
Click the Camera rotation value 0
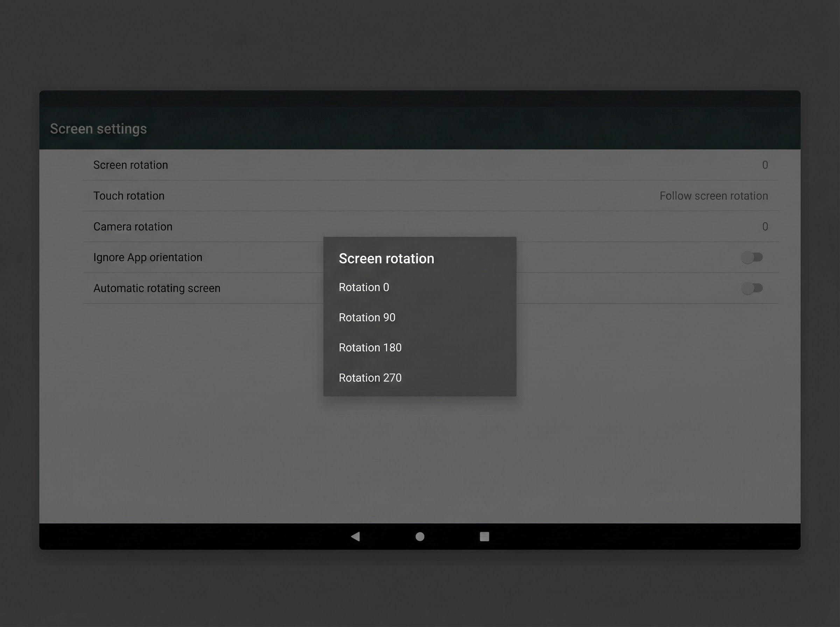point(765,227)
